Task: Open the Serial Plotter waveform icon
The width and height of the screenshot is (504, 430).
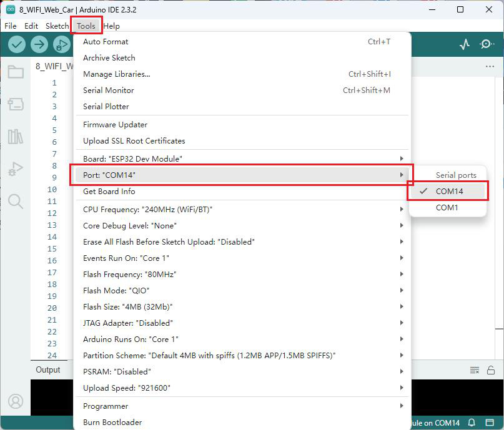Action: click(465, 44)
